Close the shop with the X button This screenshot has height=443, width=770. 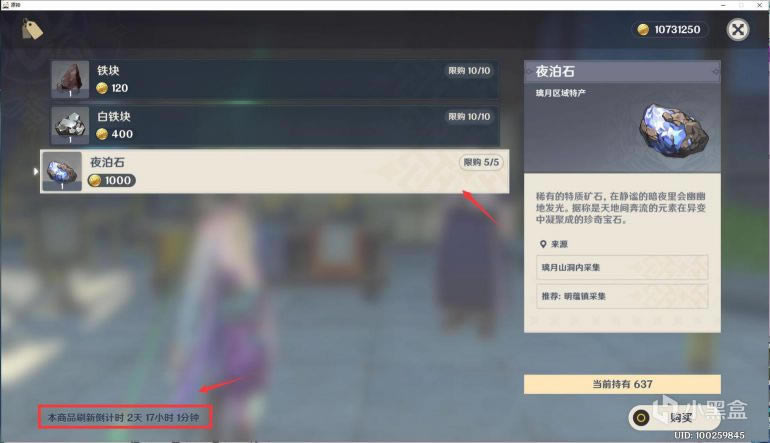click(738, 30)
